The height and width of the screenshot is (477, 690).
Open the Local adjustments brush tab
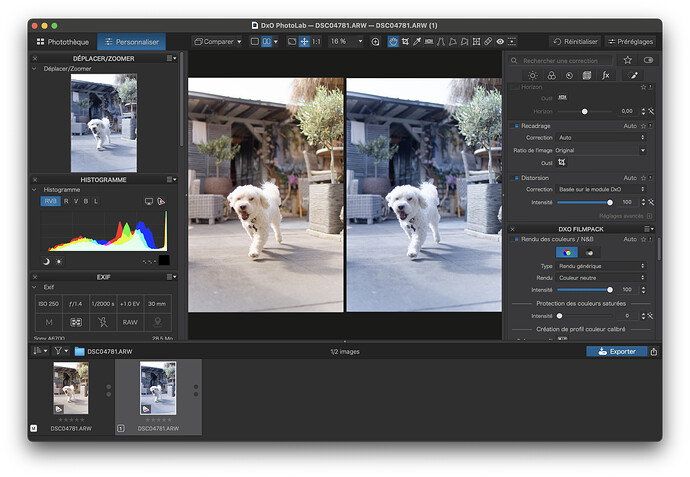[633, 75]
